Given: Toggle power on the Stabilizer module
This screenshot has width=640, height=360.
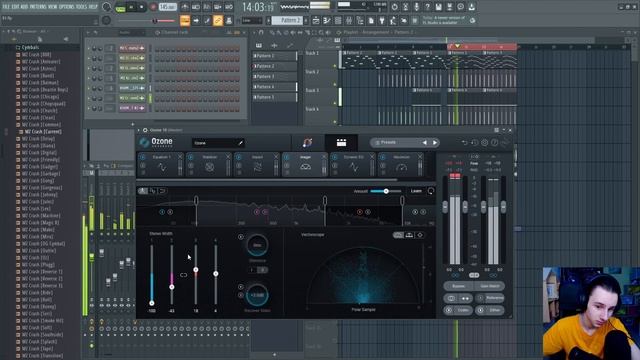Looking at the screenshot, I should [191, 157].
